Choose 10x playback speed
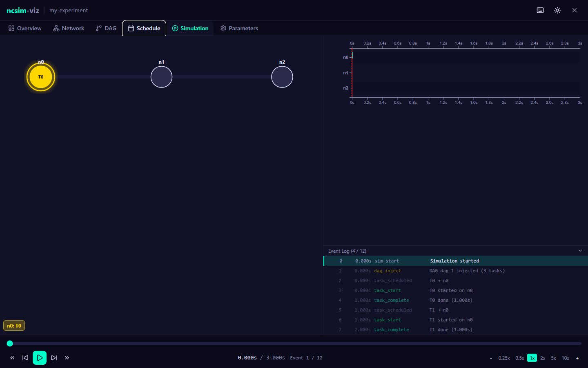The width and height of the screenshot is (588, 368). [x=565, y=358]
